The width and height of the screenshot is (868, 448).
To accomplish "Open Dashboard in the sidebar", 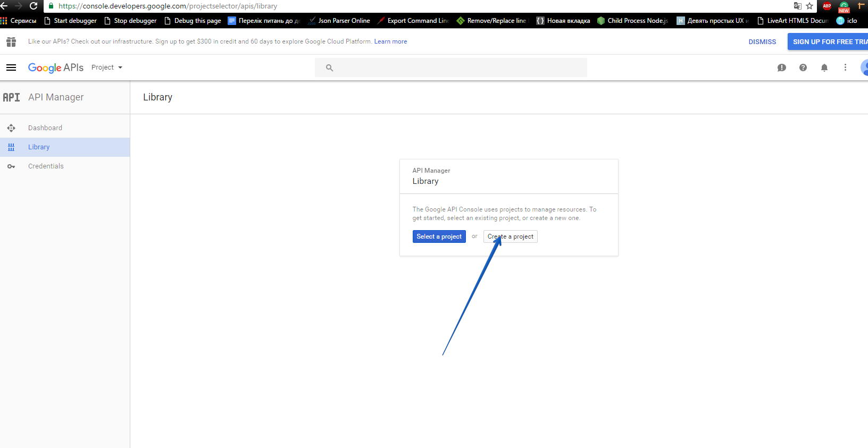I will 45,128.
